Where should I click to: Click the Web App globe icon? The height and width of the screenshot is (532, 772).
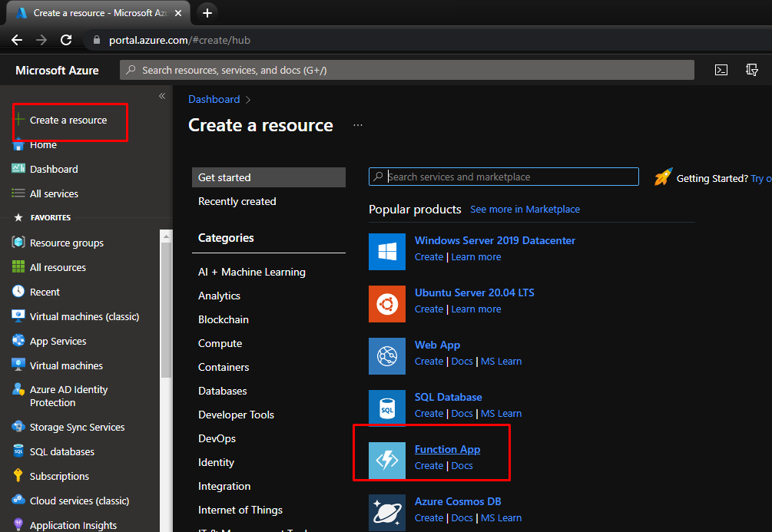[387, 355]
